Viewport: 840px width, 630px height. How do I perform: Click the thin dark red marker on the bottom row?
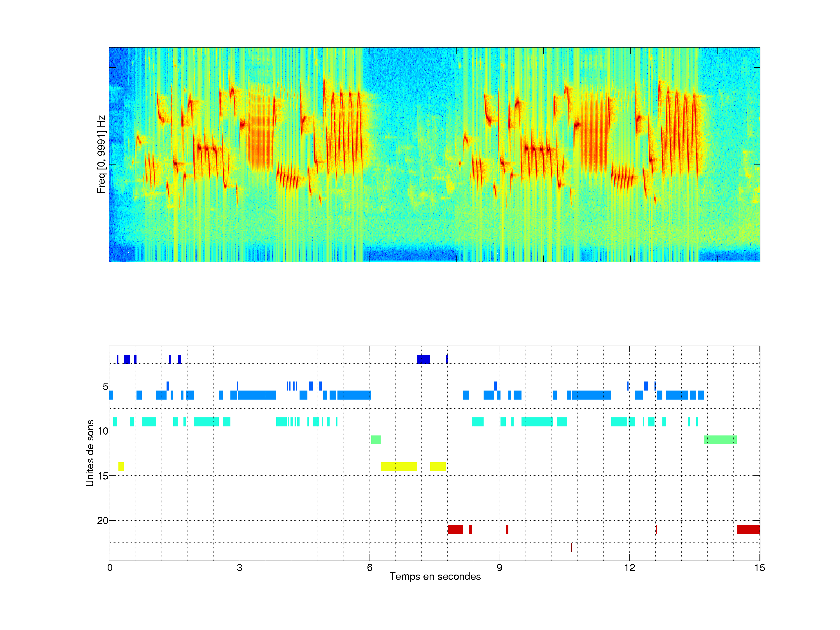coord(571,547)
